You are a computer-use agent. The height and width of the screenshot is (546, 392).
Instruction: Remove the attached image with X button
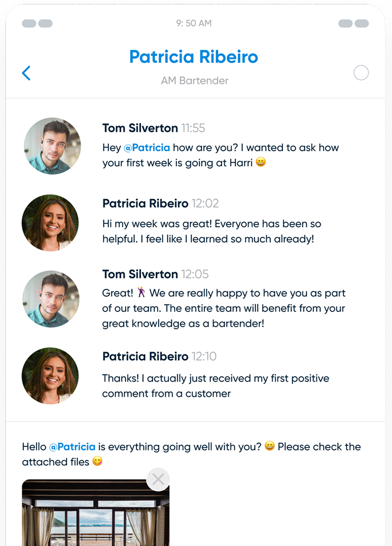pyautogui.click(x=158, y=480)
